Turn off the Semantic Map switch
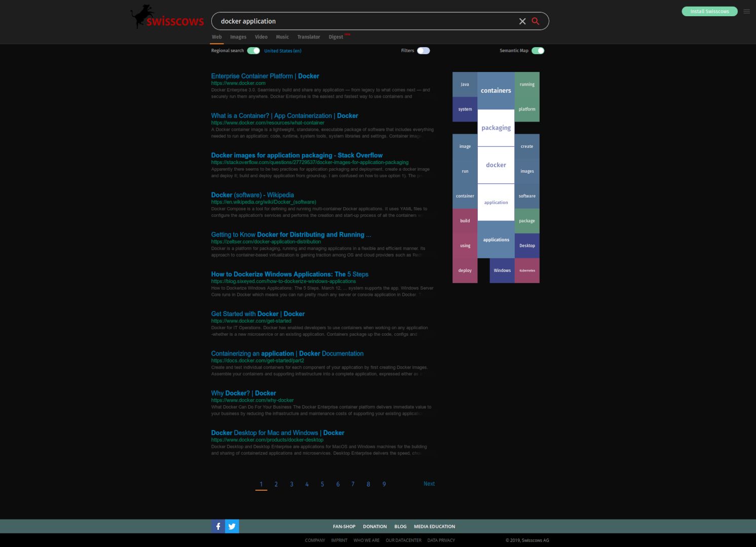The width and height of the screenshot is (756, 547). click(x=538, y=51)
